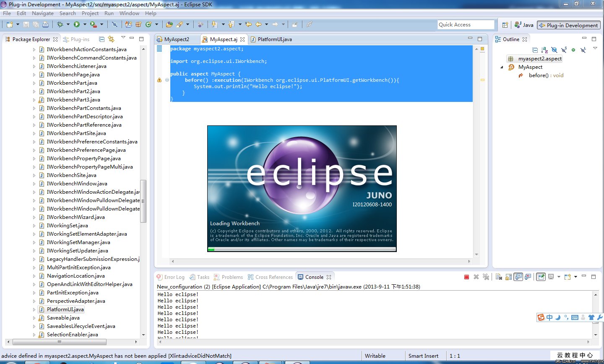The height and width of the screenshot is (364, 604).
Task: Toggle Hide Non-Public Members green dot
Action: click(573, 50)
